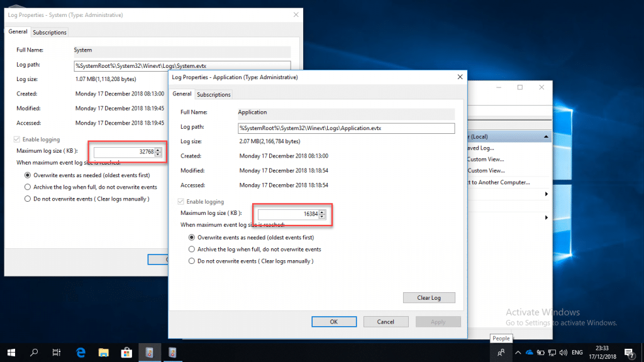Launch Microsoft Edge from taskbar
The width and height of the screenshot is (644, 362).
[80, 352]
